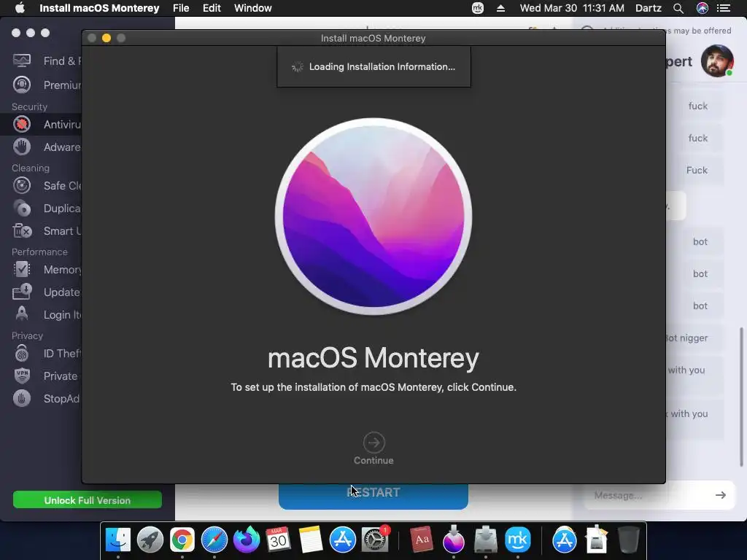Open Calendar from the Dock
This screenshot has width=747, height=560.
(x=278, y=540)
